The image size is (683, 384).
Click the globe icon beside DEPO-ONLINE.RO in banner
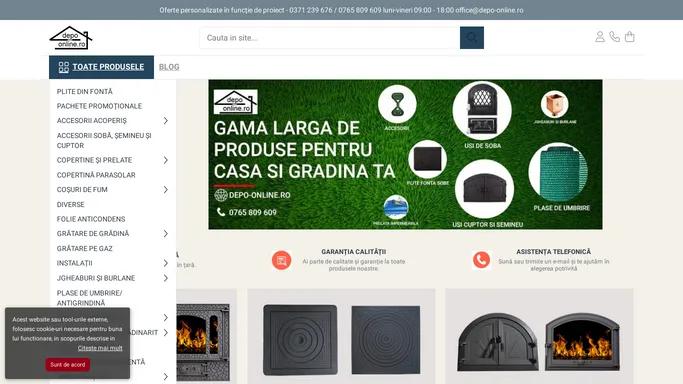point(221,195)
